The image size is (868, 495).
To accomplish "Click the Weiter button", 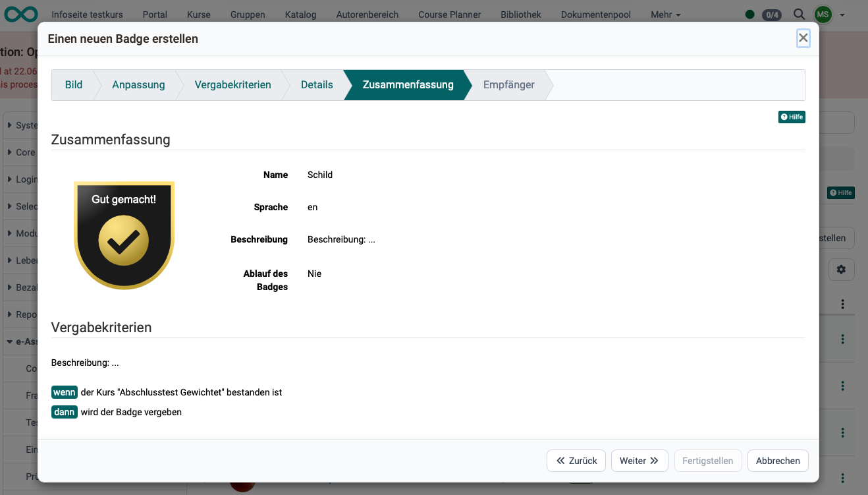I will pyautogui.click(x=639, y=461).
